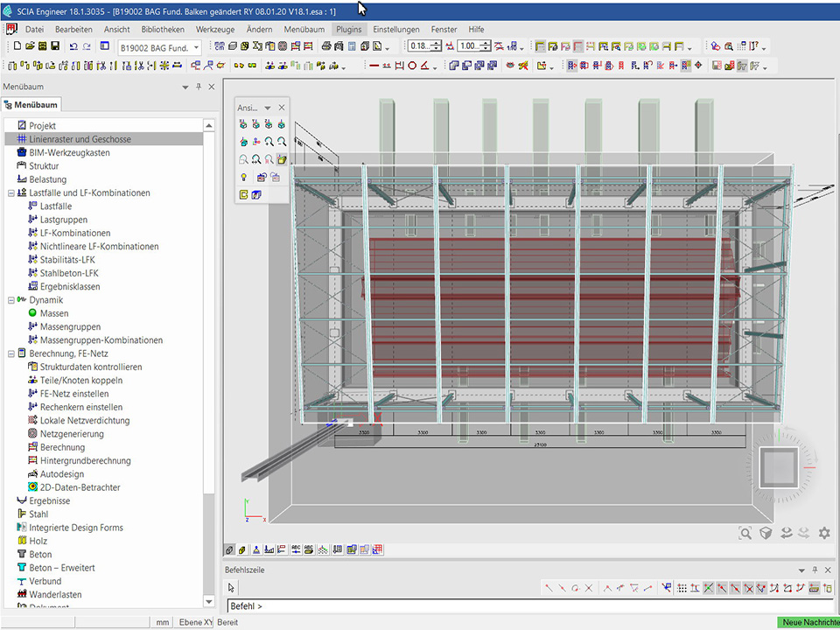Click the settings gear in the viewport

(823, 533)
